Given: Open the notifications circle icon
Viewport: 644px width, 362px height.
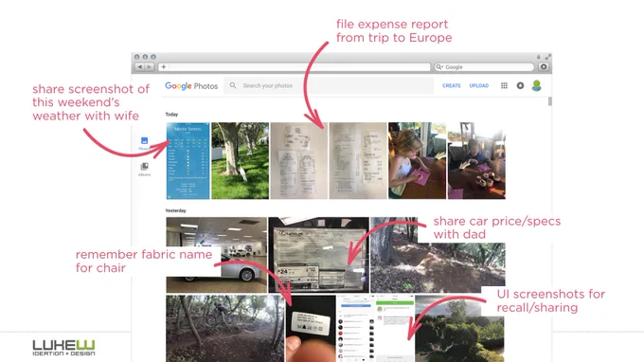Looking at the screenshot, I should 520,85.
